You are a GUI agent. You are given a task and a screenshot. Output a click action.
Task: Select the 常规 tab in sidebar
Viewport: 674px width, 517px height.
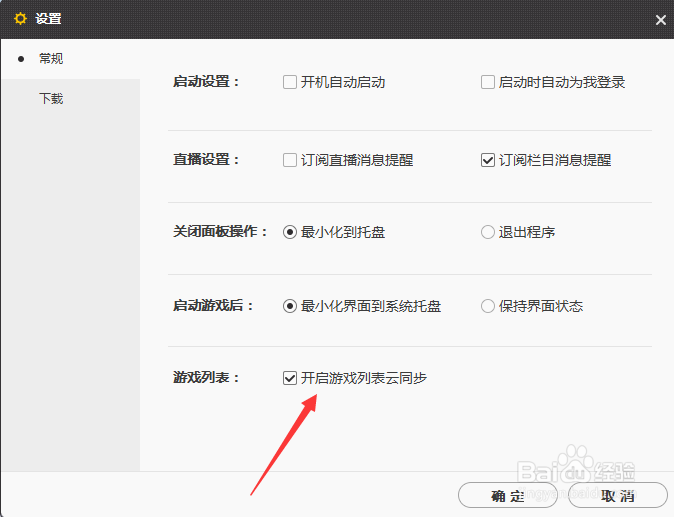pyautogui.click(x=51, y=58)
